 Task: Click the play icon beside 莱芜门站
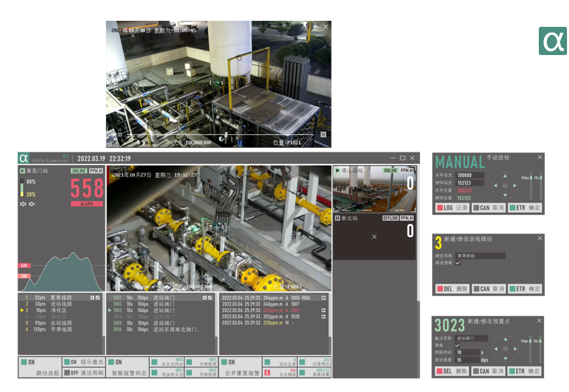(22, 171)
